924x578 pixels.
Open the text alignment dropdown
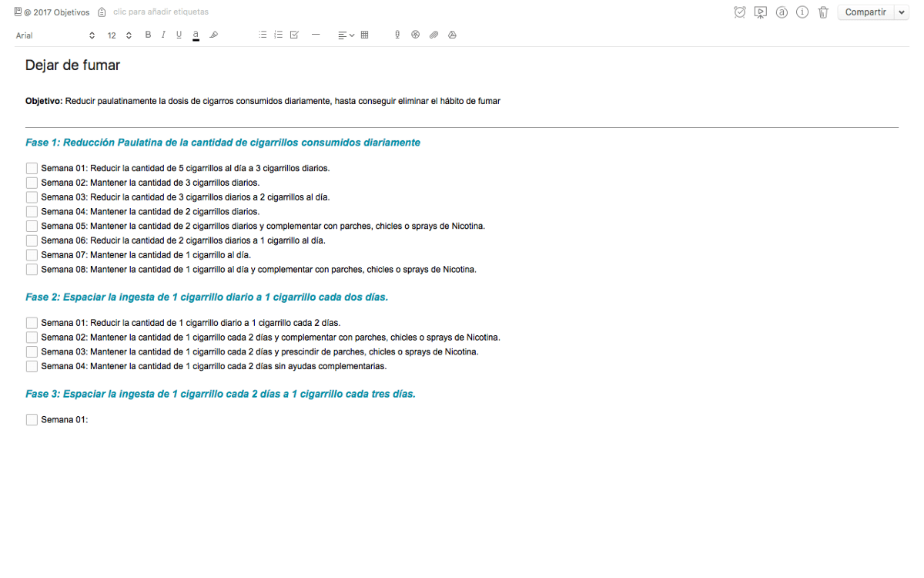tap(346, 35)
